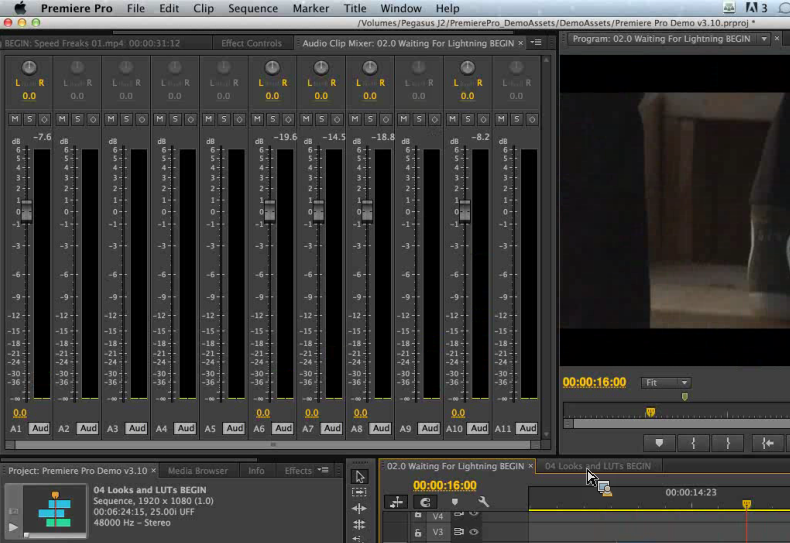
Task: Open the Sequence menu
Action: (253, 8)
